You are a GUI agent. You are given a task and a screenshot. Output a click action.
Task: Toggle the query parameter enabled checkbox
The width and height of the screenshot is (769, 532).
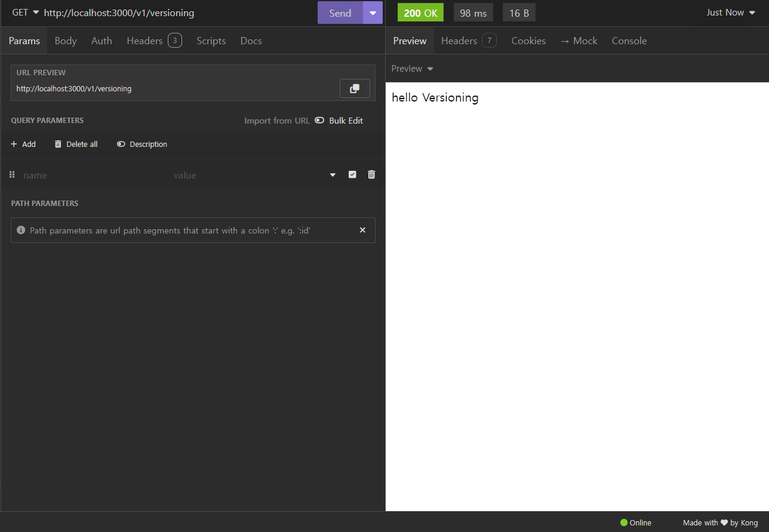click(x=352, y=174)
